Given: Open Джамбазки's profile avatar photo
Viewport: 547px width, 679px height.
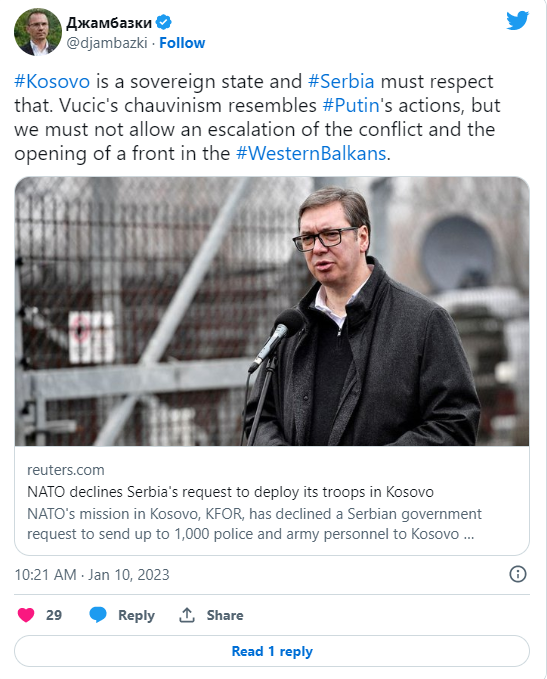Looking at the screenshot, I should (38, 32).
